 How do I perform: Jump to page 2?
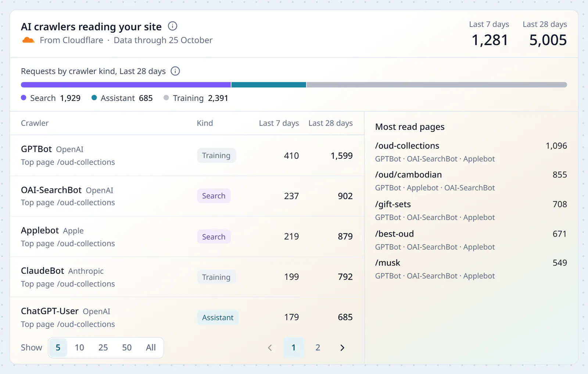coord(318,348)
